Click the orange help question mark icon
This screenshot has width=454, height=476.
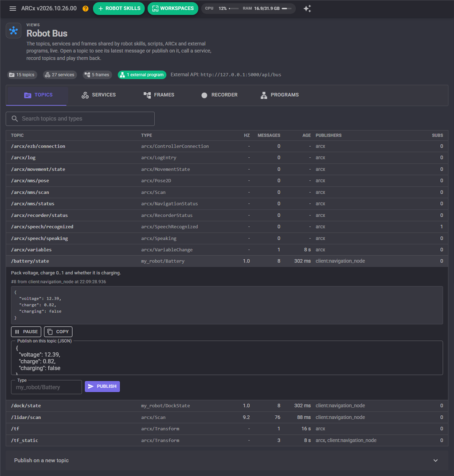(x=86, y=8)
